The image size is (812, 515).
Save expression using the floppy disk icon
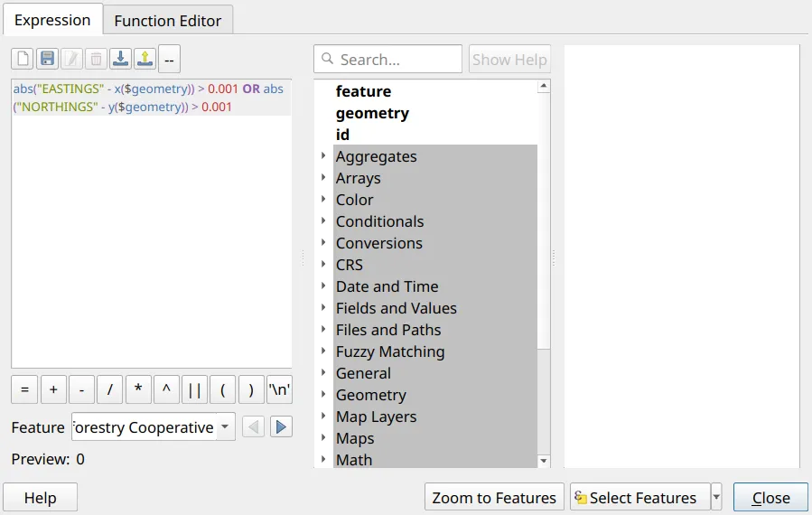[x=47, y=59]
